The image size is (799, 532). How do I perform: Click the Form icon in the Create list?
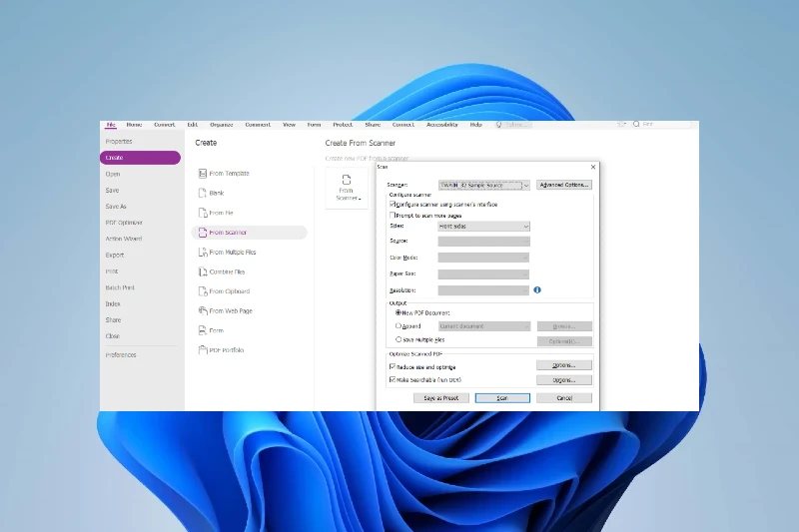(203, 330)
